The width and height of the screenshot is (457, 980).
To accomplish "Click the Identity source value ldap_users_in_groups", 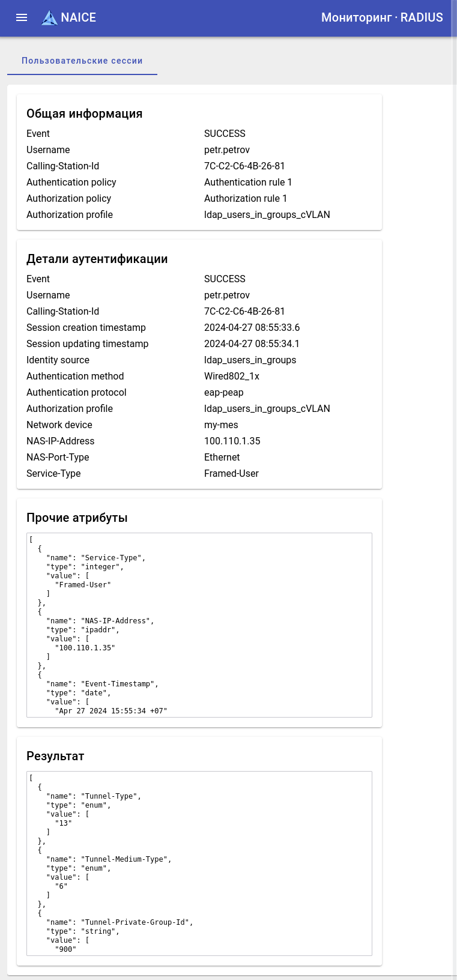I will pos(250,360).
